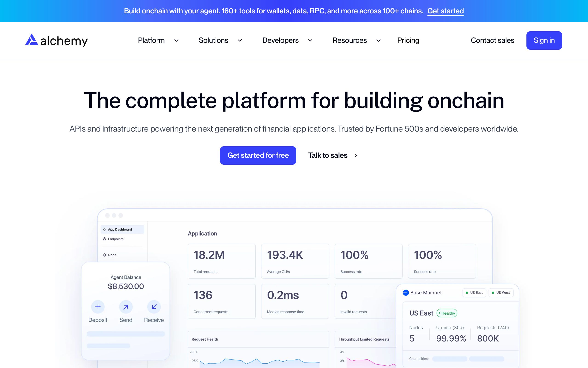The image size is (588, 368).
Task: Click the 193.4K Average CU/s card
Action: pyautogui.click(x=295, y=261)
